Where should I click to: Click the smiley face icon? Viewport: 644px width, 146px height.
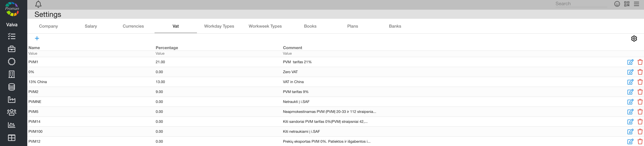coord(617,4)
